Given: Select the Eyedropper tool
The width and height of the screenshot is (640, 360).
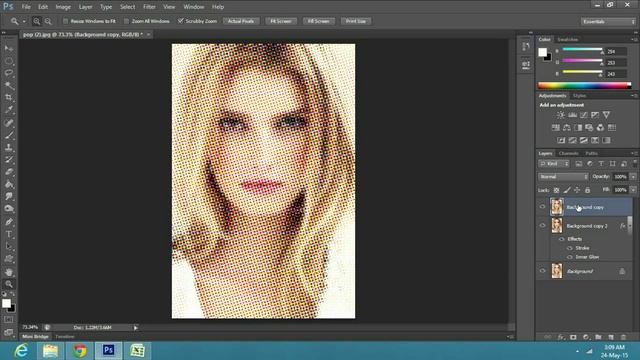Looking at the screenshot, I should (x=9, y=110).
